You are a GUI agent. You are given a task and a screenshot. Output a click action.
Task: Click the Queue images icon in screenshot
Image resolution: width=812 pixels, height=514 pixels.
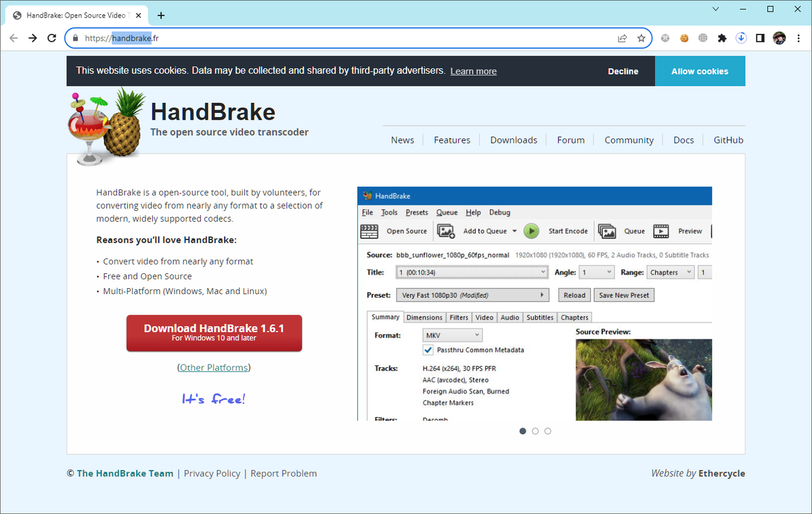(x=607, y=231)
